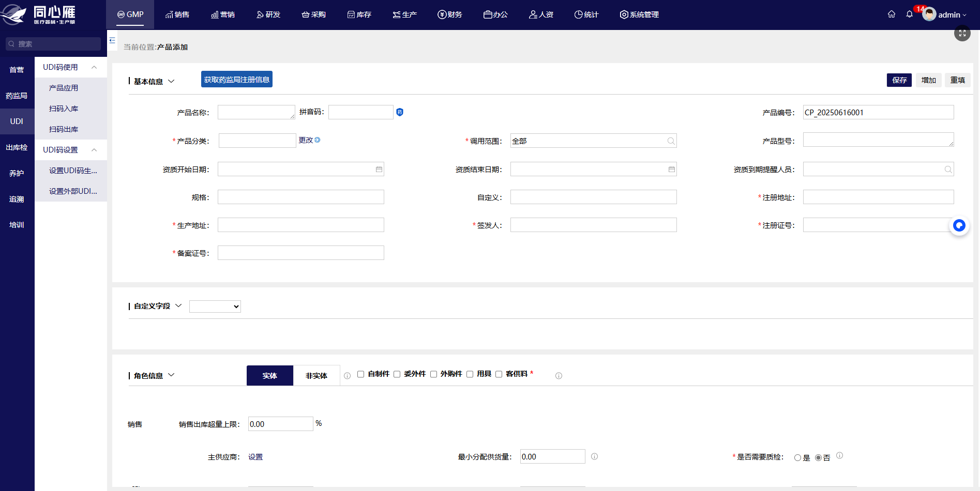Collapse the sidebar with the fold icon

[x=112, y=40]
